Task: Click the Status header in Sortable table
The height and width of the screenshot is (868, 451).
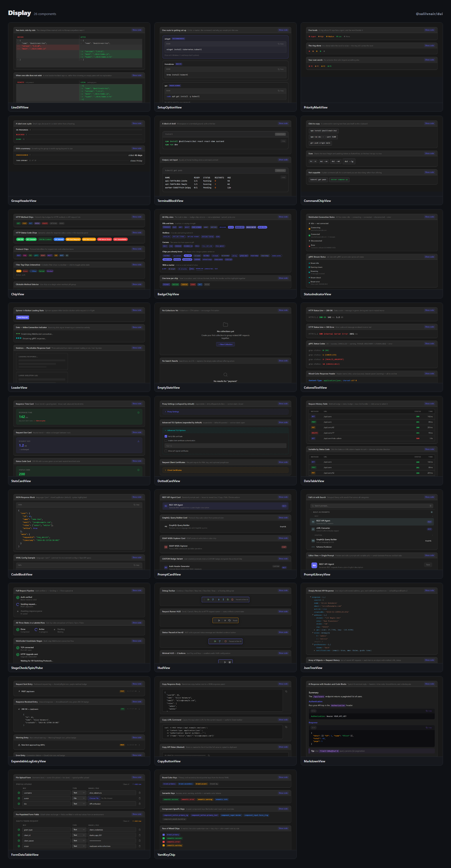Action: [418, 457]
